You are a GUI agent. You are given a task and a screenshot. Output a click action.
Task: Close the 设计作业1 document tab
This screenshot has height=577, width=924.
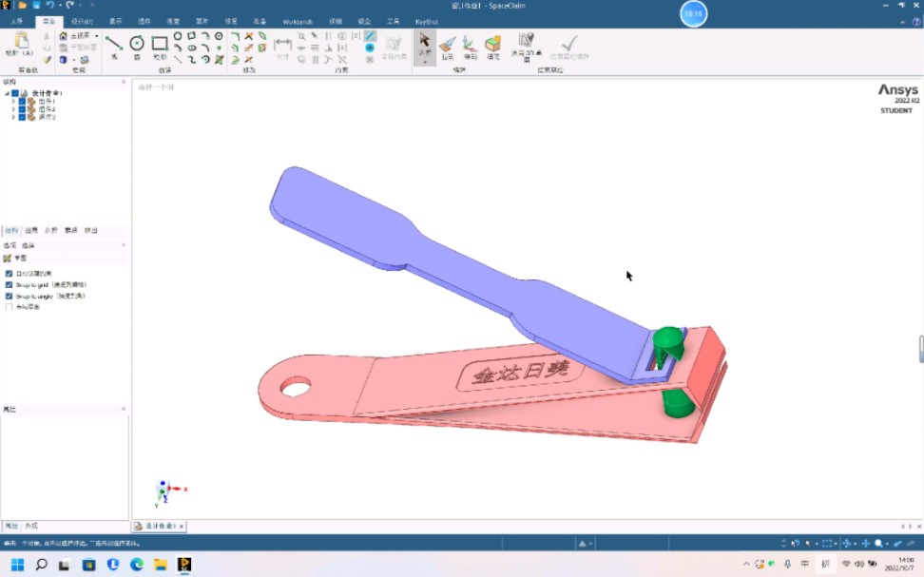[180, 527]
